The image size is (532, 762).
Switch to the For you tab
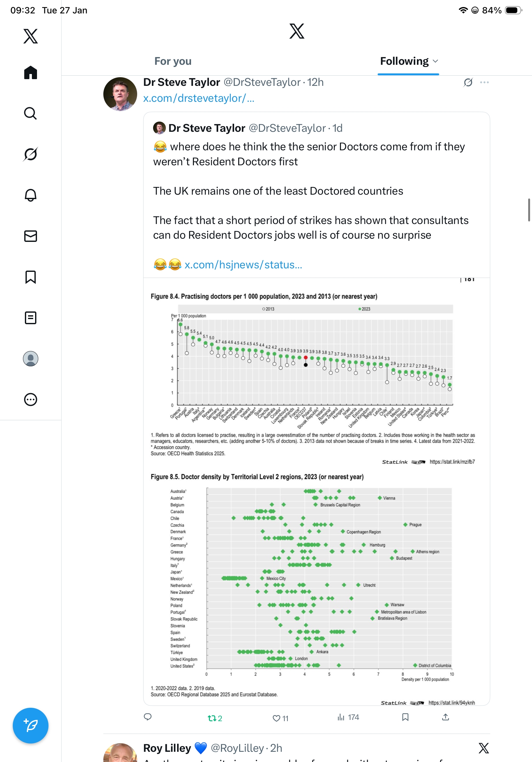tap(173, 61)
